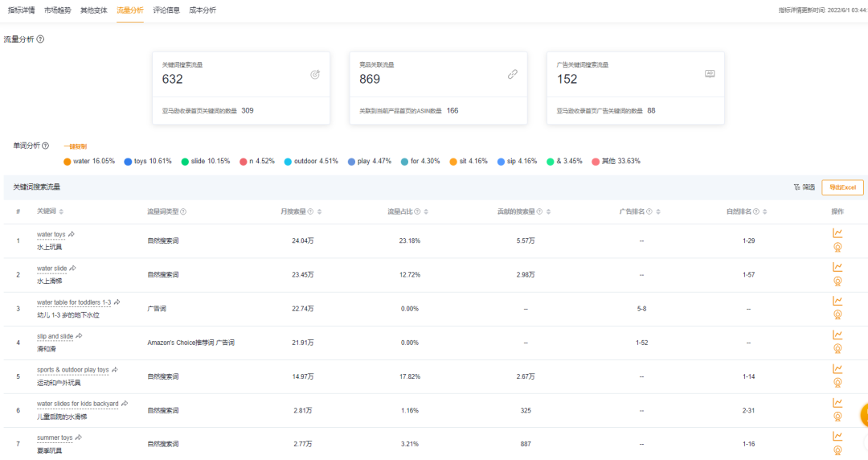Open trend chart for 'water slide' row
The image size is (868, 460).
837,267
